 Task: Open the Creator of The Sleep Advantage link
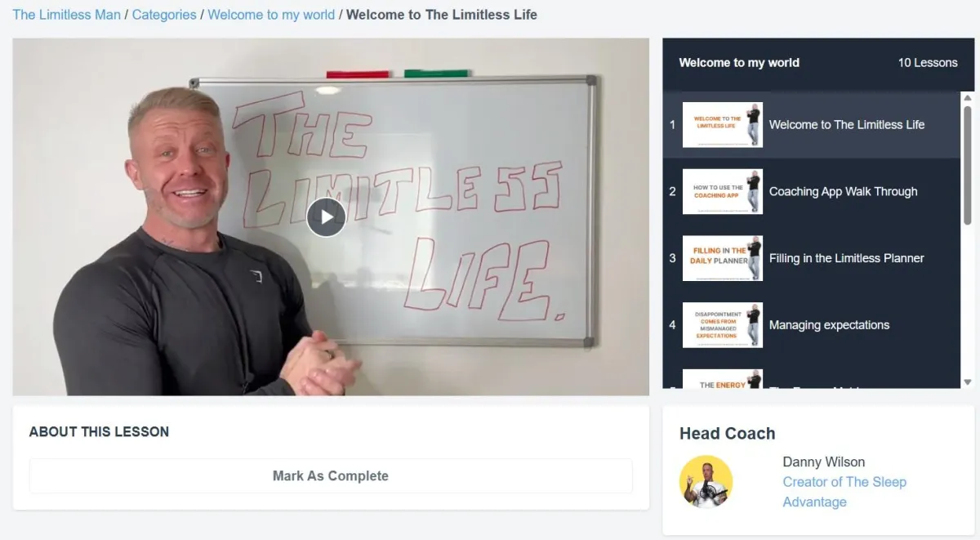point(844,492)
